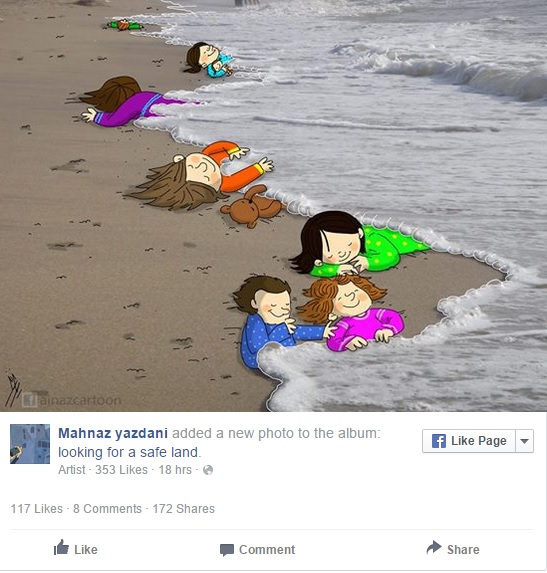Click the globe public privacy icon
The height and width of the screenshot is (573, 547).
point(208,470)
